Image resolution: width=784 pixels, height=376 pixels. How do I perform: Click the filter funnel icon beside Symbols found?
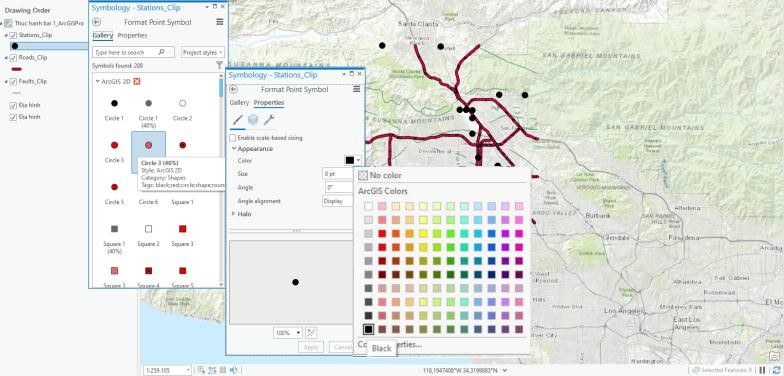click(219, 66)
